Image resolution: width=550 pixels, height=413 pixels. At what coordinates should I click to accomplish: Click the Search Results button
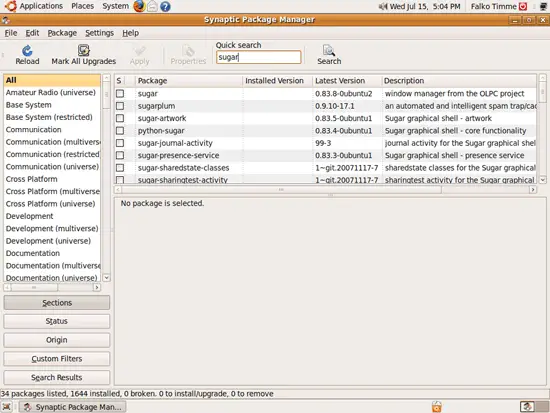click(x=56, y=377)
